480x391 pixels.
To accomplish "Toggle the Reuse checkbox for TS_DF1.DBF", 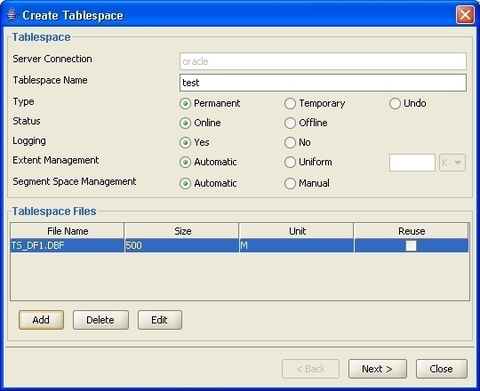I will tap(411, 246).
